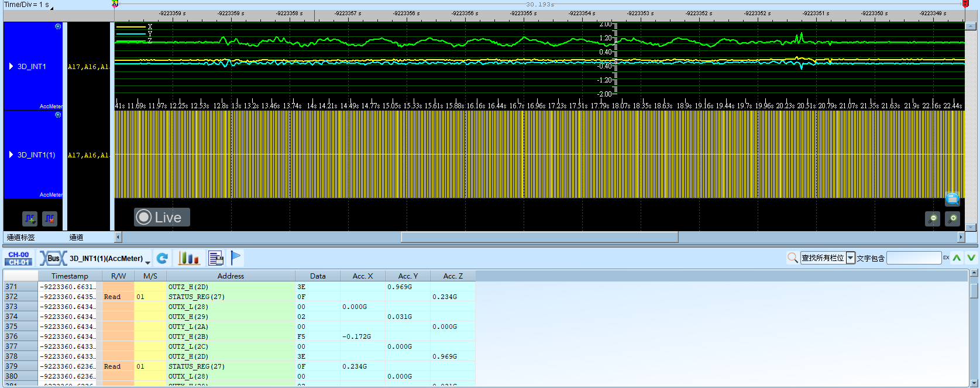Click the export report save icon
The image size is (980, 388).
[x=216, y=258]
